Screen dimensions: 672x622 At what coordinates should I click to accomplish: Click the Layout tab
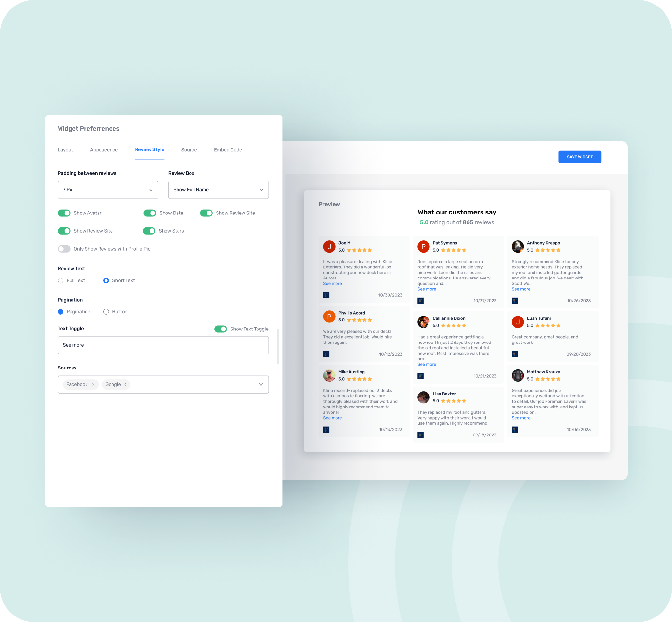coord(65,150)
